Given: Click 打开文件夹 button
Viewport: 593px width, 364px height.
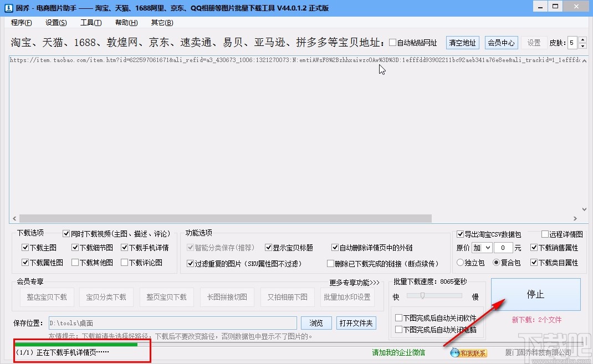Looking at the screenshot, I should tap(356, 323).
